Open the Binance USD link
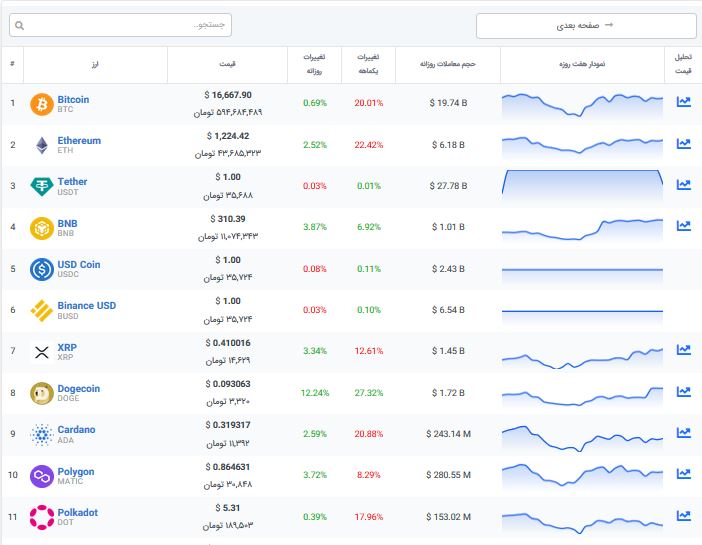 click(x=86, y=306)
